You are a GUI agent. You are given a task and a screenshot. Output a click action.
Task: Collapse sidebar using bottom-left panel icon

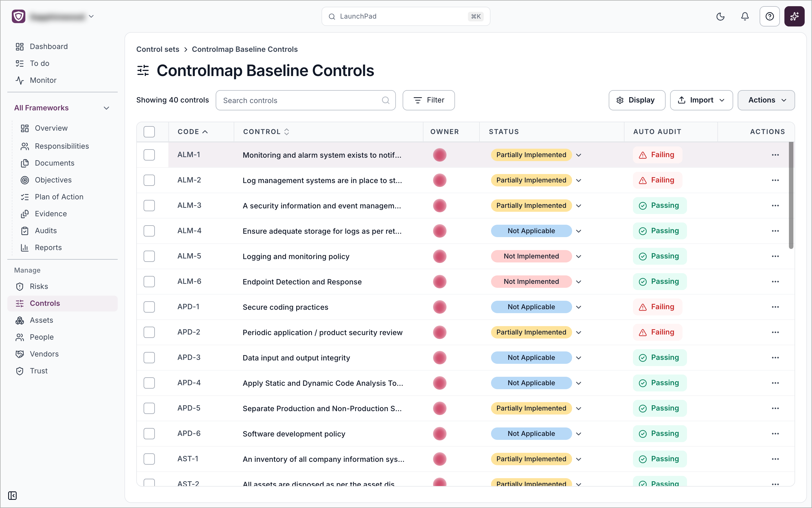12,495
